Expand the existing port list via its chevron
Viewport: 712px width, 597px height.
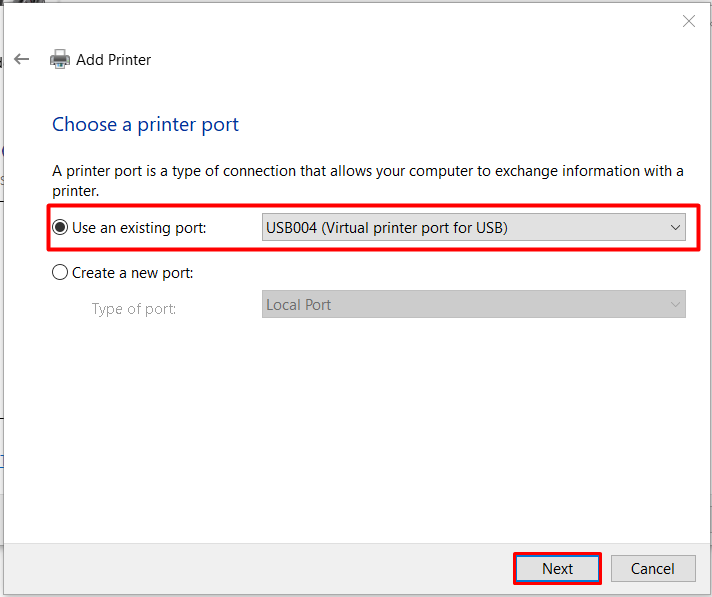(675, 228)
